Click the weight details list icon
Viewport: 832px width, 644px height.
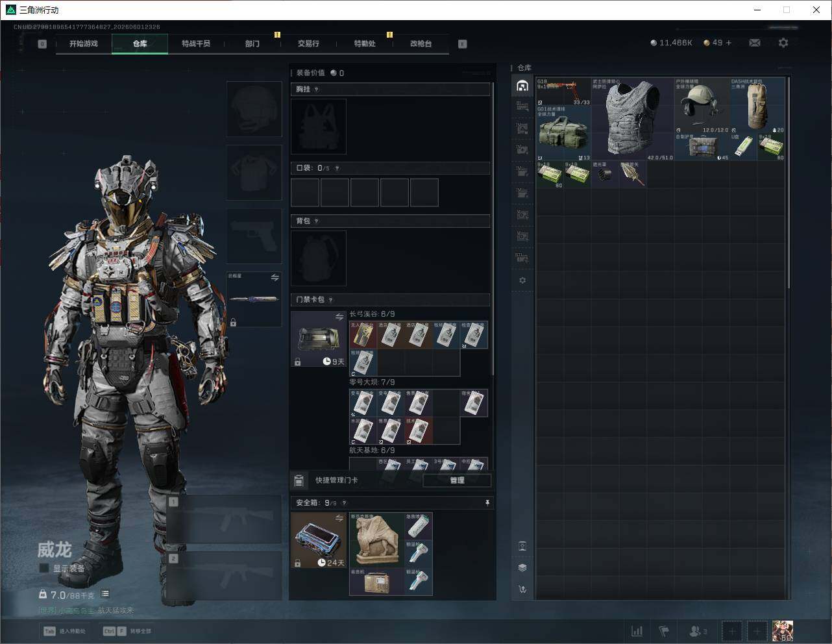click(x=105, y=594)
